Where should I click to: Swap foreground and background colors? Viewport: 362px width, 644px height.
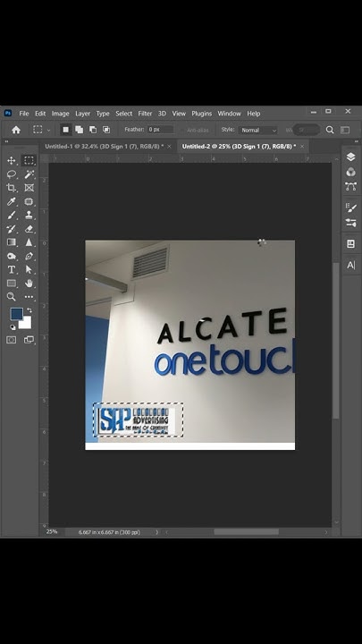click(x=29, y=310)
